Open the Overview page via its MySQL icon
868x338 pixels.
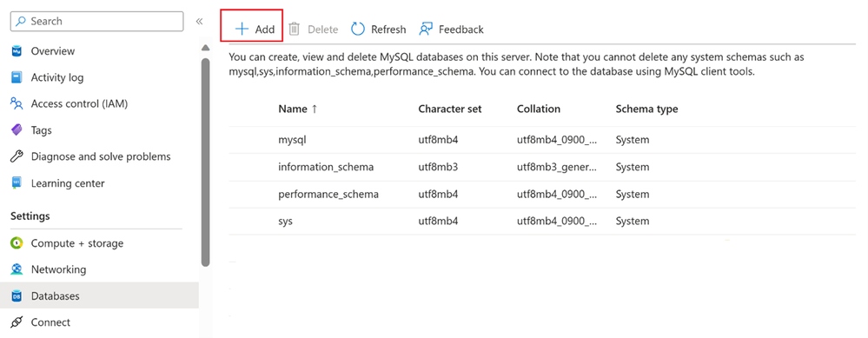(17, 51)
